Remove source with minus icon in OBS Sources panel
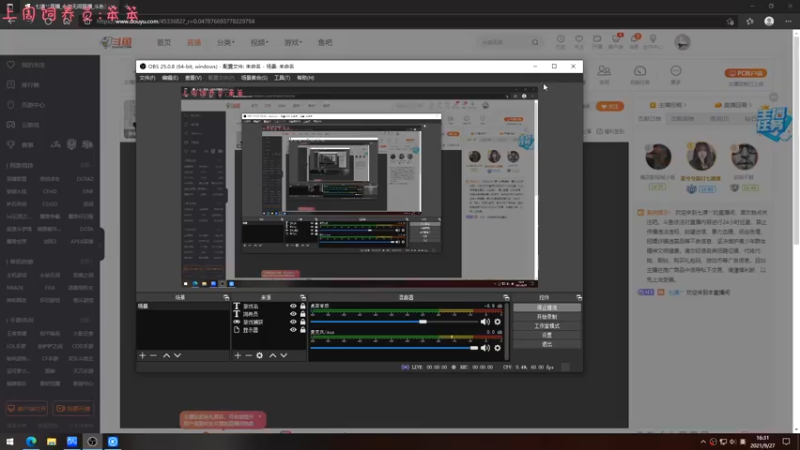The width and height of the screenshot is (800, 450). tap(248, 355)
